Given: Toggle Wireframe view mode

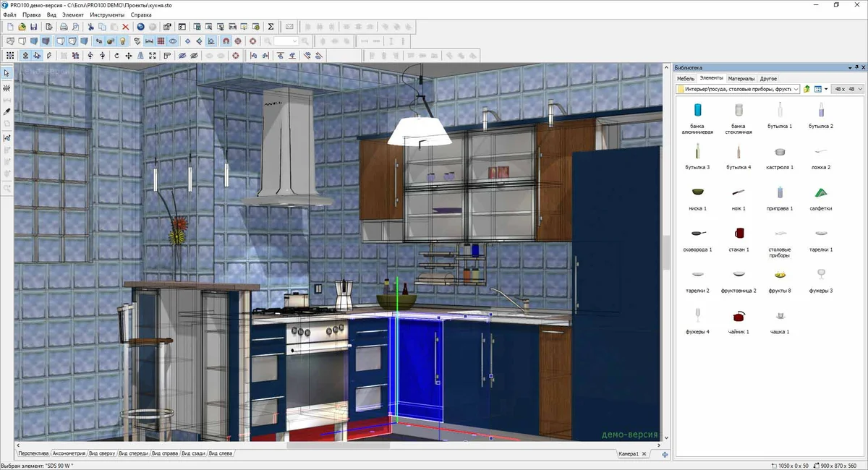Looking at the screenshot, I should click(x=11, y=41).
